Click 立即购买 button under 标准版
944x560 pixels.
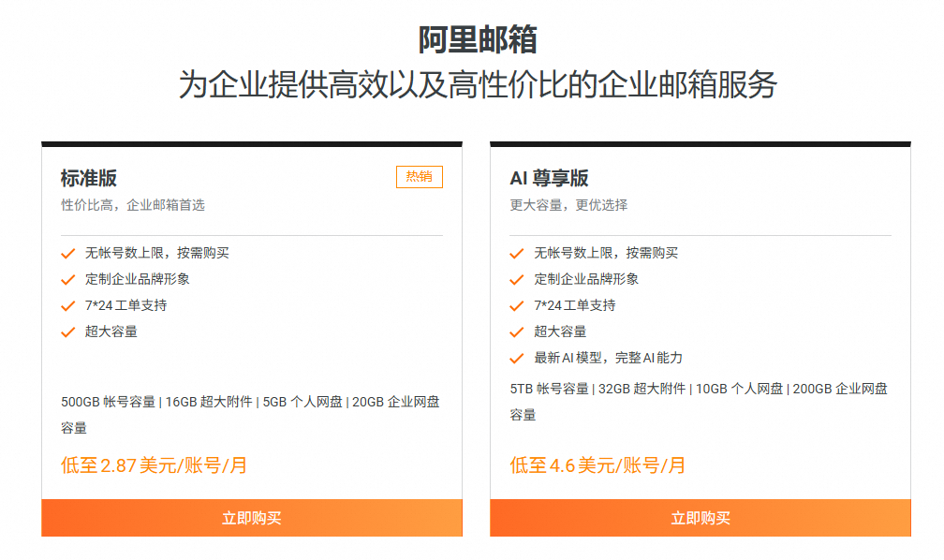coord(252,518)
